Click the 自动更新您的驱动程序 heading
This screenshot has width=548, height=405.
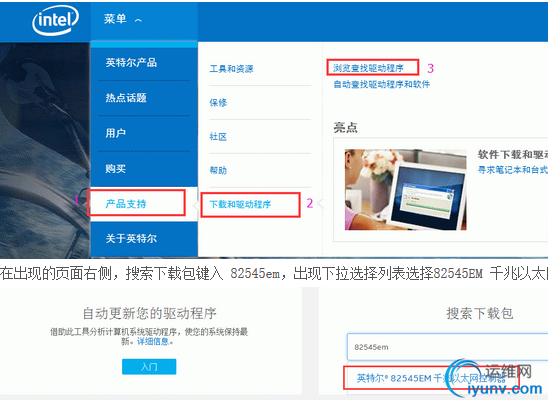150,313
